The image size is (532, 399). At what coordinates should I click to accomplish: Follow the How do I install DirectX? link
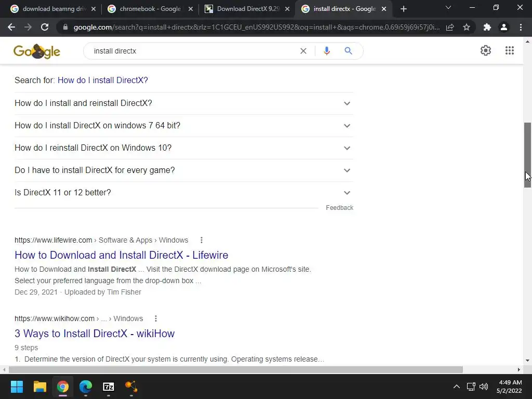click(x=103, y=81)
